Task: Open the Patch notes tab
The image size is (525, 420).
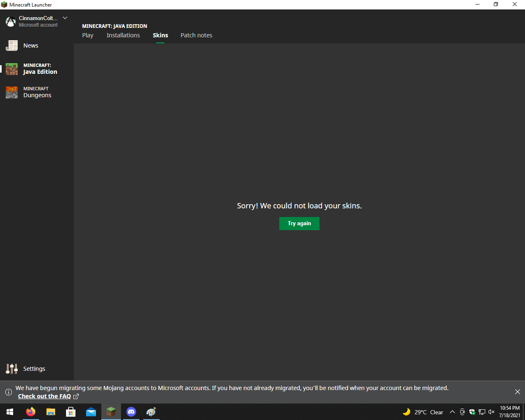Action: 196,35
